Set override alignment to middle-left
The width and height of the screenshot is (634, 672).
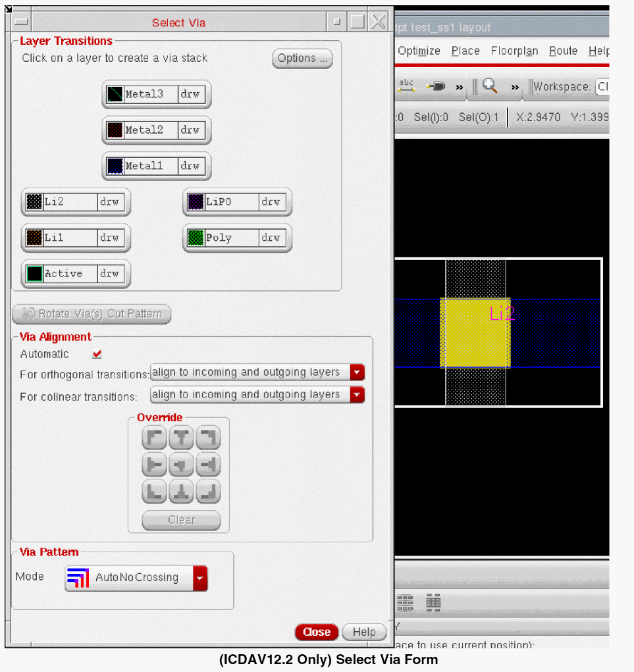[154, 465]
